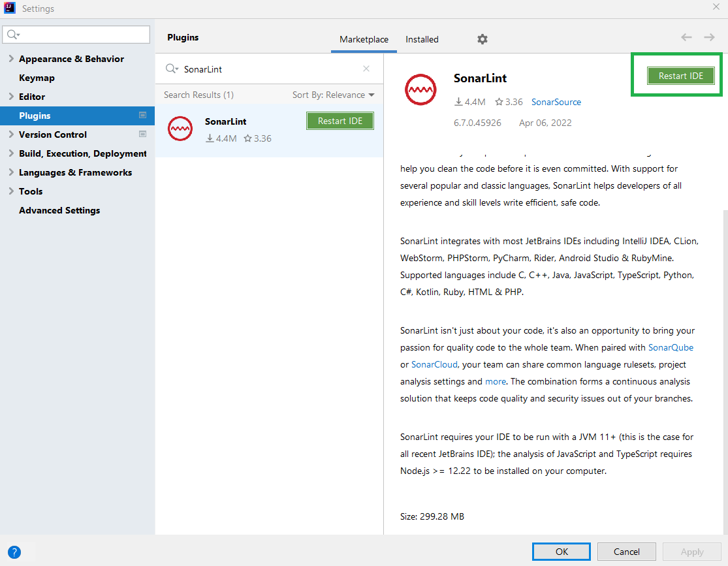Clear the SonarLint plugin search text
This screenshot has height=566, width=728.
pos(366,69)
